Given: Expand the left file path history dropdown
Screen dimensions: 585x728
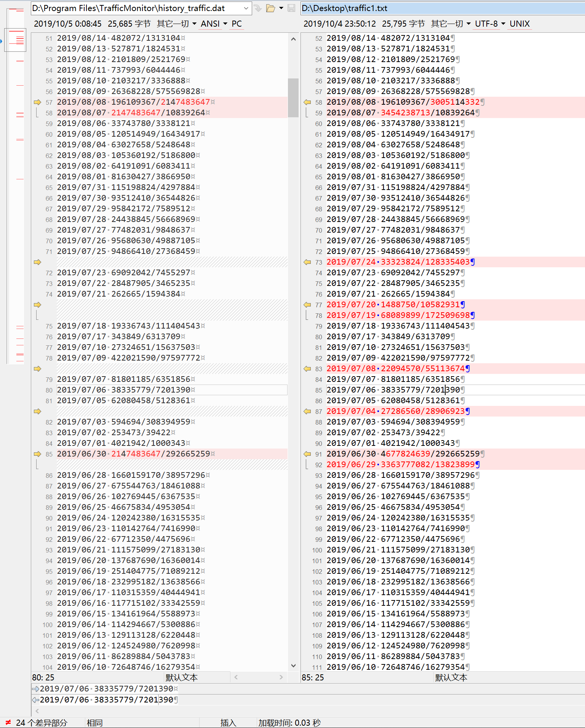Looking at the screenshot, I should tap(246, 8).
